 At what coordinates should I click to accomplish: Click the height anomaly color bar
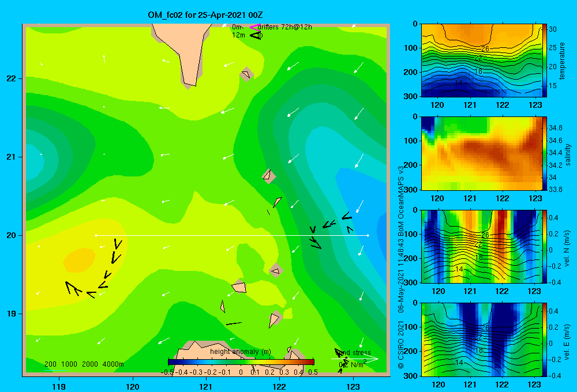241,362
